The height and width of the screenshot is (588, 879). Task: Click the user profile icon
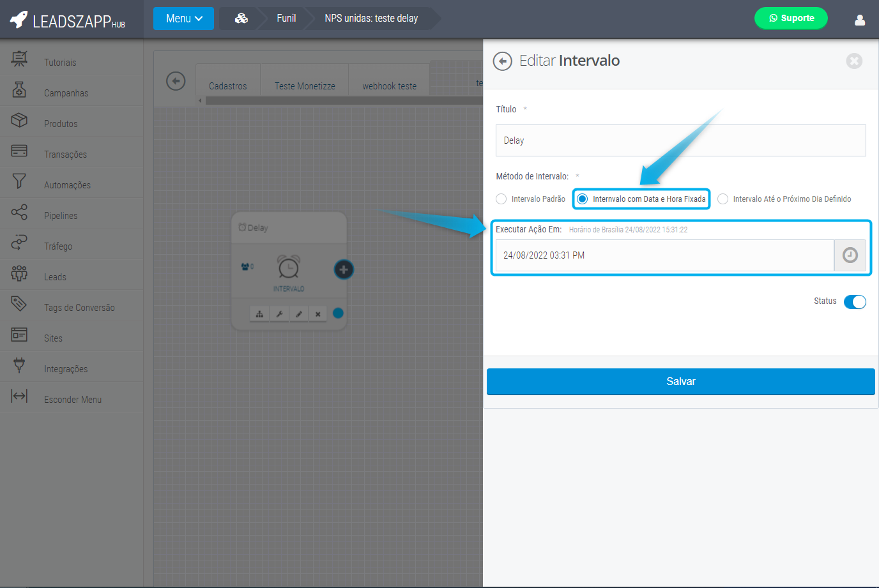[x=860, y=20]
